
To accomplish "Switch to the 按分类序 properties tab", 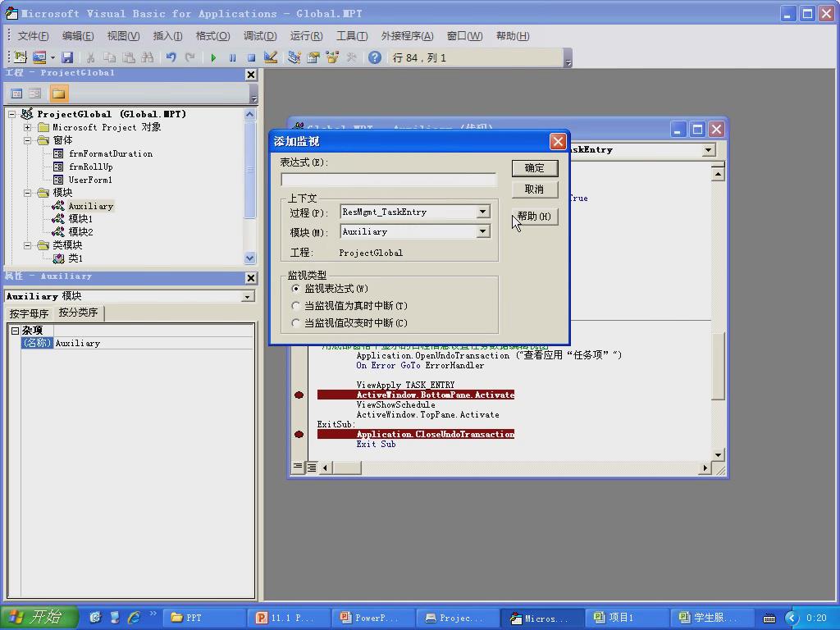I will pyautogui.click(x=78, y=313).
